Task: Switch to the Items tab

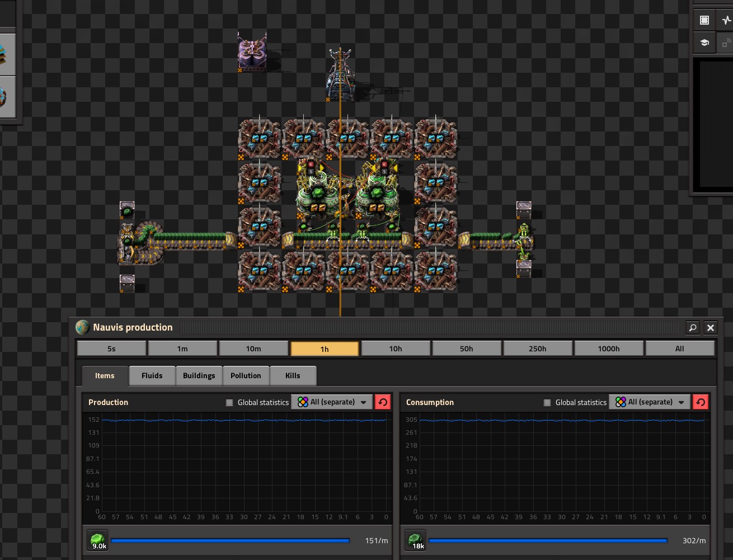Action: [x=105, y=375]
